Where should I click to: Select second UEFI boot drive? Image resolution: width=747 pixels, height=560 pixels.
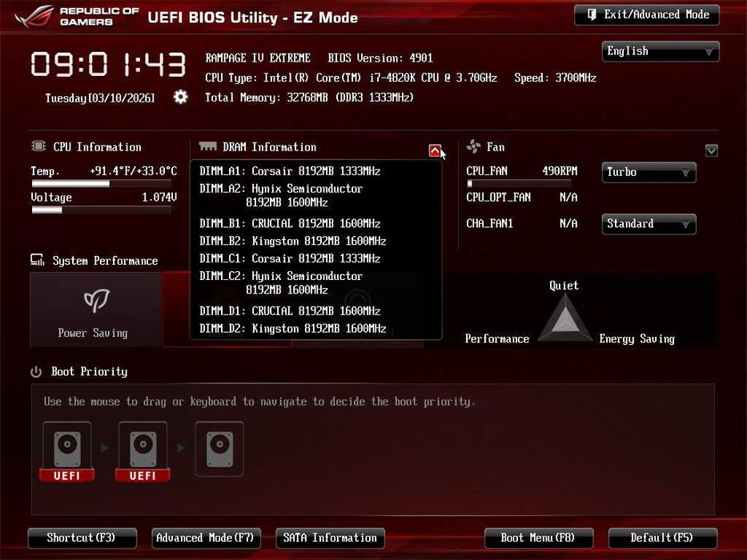point(143,451)
